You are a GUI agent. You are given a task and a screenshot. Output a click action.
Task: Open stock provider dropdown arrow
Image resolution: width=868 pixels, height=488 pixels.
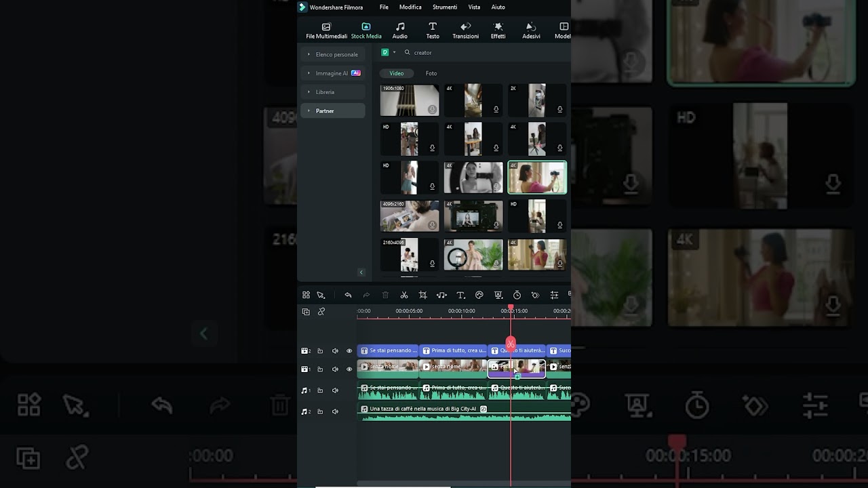395,52
